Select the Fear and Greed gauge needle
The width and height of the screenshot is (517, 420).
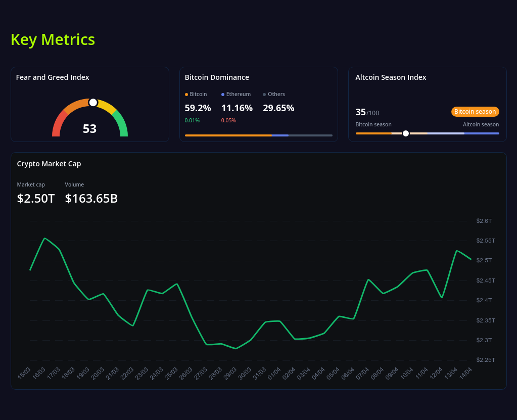pos(93,102)
